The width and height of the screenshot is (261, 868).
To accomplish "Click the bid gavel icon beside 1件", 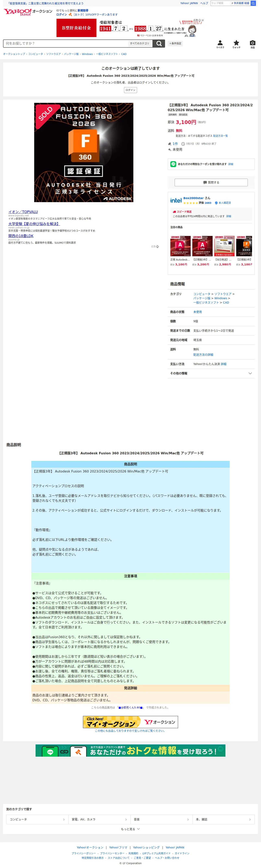I will click(x=170, y=144).
